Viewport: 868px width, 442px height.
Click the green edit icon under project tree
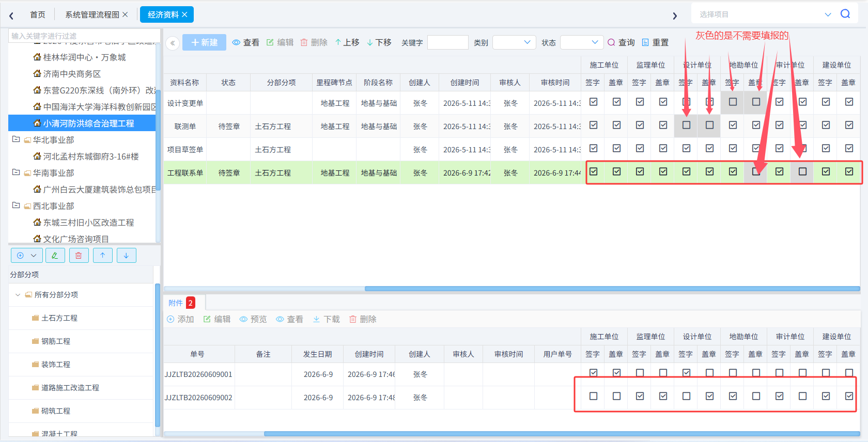coord(55,255)
